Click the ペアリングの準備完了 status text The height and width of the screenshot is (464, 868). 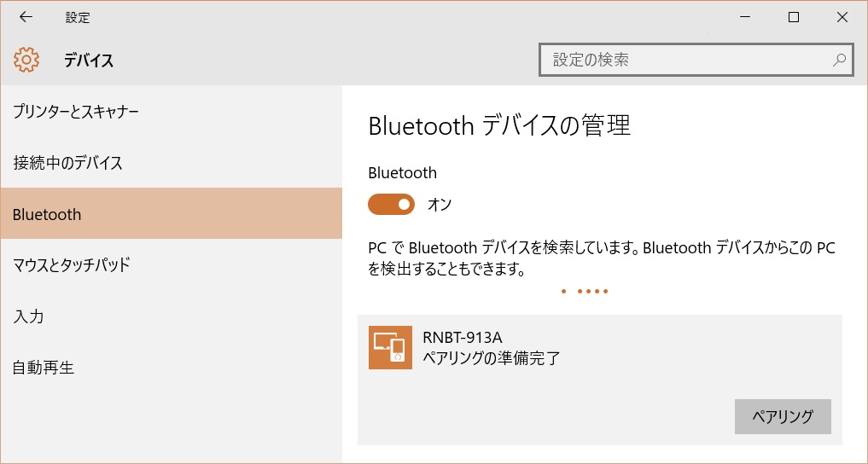click(x=492, y=358)
